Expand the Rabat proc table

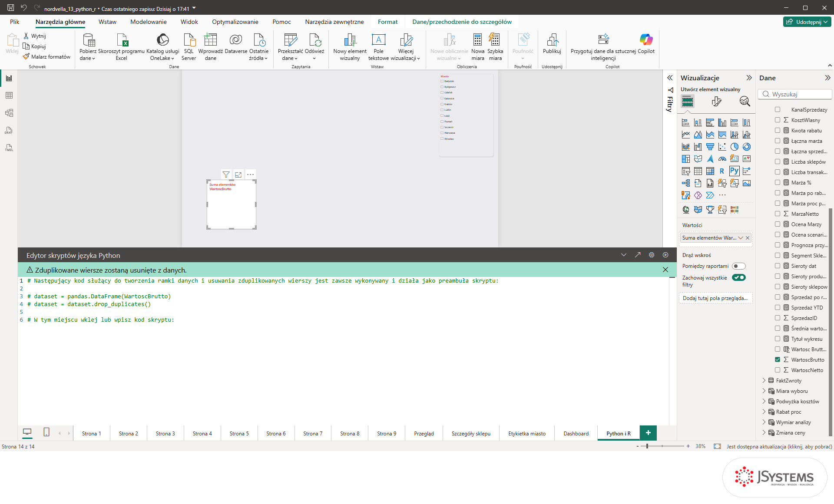tap(764, 412)
